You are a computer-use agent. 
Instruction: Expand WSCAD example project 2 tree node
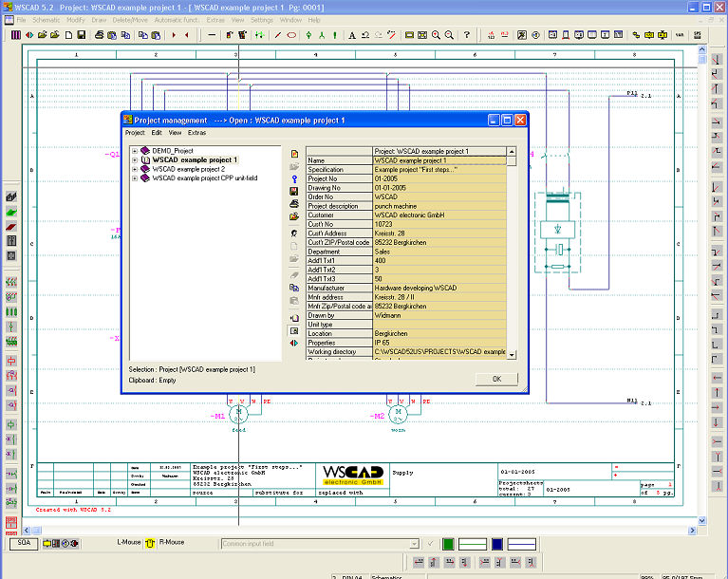tap(135, 170)
